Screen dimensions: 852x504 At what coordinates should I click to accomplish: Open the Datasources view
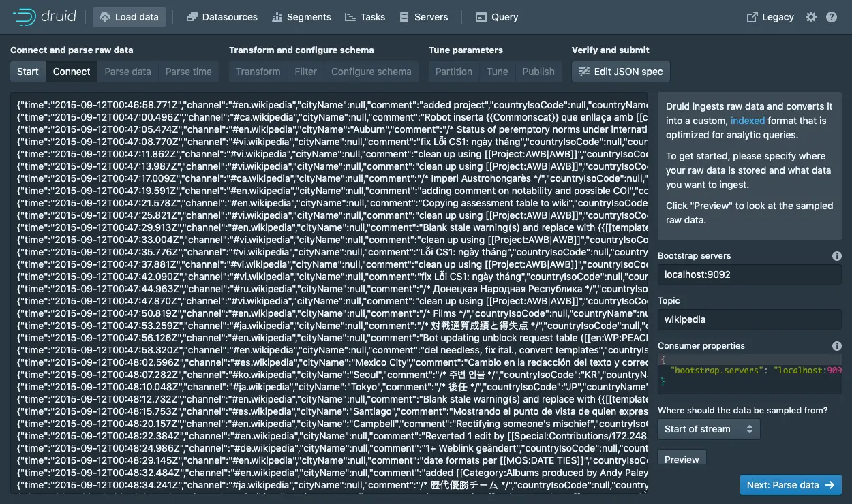pos(222,17)
